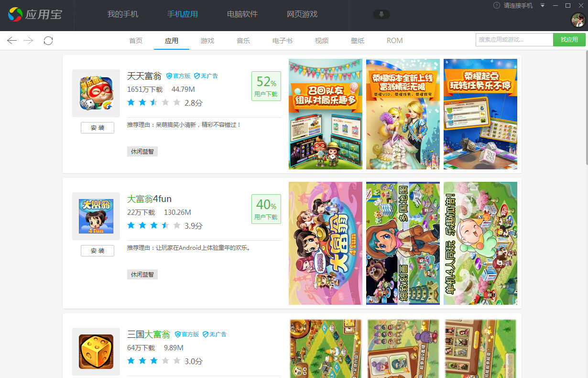
Task: Click the 无广告 badge beside 三国大富翁
Action: pos(215,334)
